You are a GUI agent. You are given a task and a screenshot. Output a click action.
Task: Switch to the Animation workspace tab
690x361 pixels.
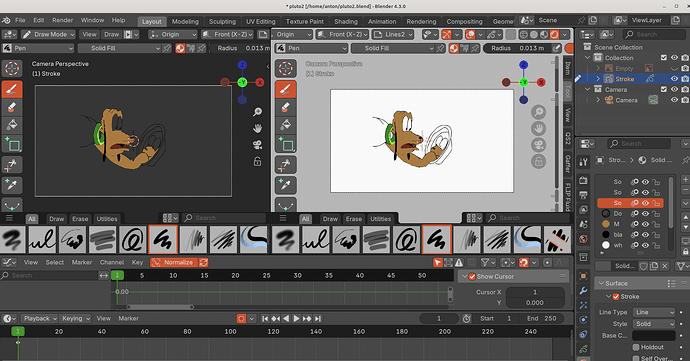click(x=382, y=22)
